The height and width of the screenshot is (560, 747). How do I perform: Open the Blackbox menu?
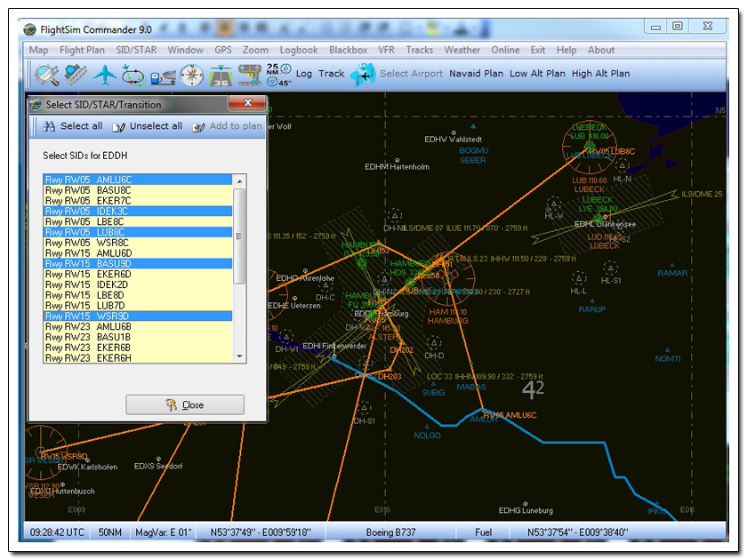[348, 50]
